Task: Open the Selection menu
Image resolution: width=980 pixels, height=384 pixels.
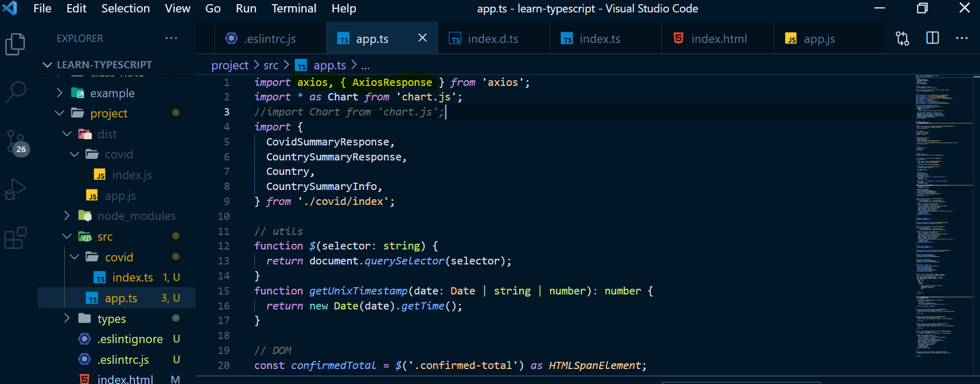Action: pos(125,8)
